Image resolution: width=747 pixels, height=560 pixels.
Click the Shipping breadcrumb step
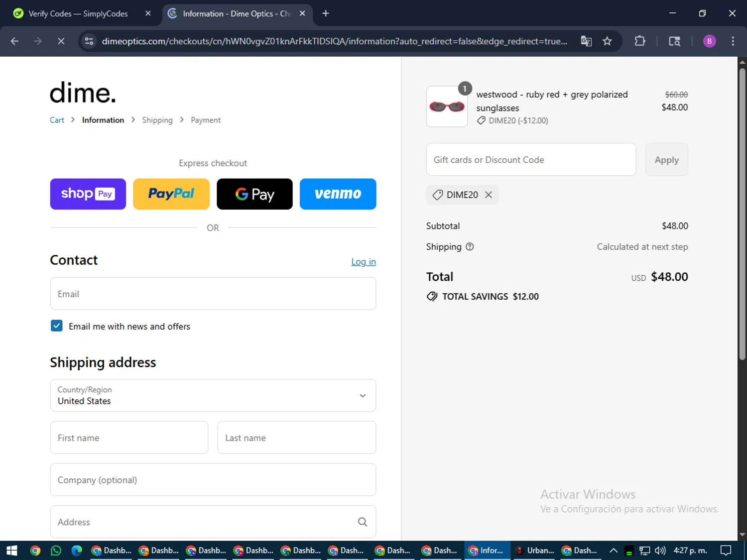[x=157, y=120]
